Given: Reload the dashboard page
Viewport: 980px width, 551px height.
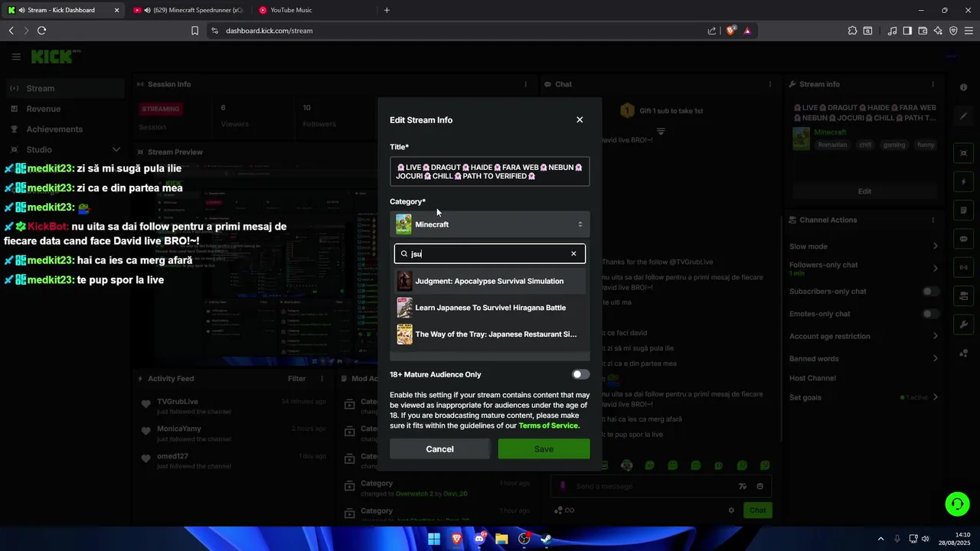Looking at the screenshot, I should pos(41,31).
